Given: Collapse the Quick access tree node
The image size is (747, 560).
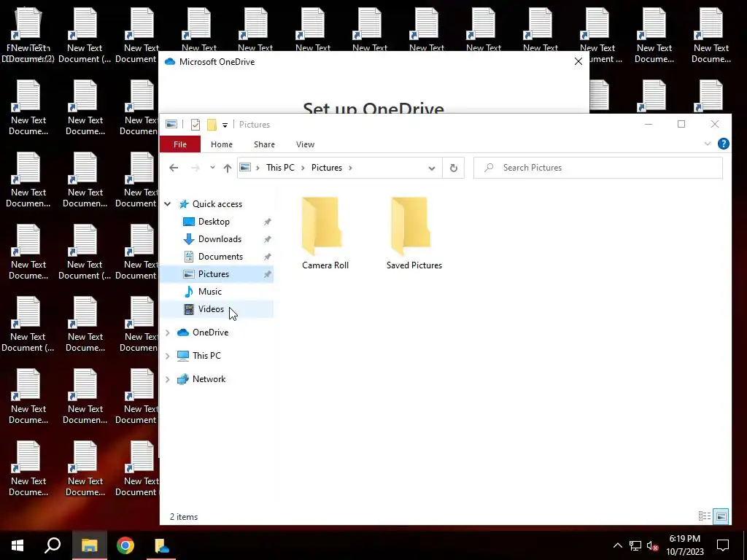Looking at the screenshot, I should [168, 204].
